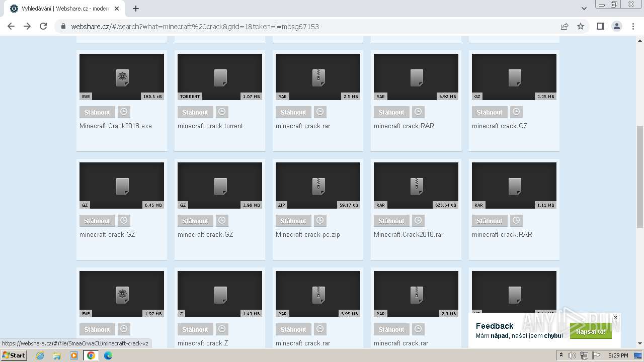This screenshot has width=644, height=362.
Task: Show hidden system tray icons
Action: pyautogui.click(x=561, y=355)
